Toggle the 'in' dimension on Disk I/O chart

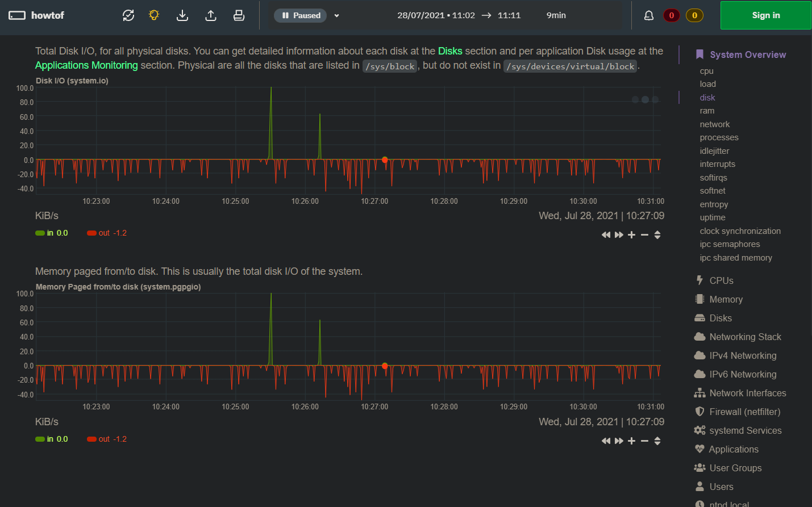52,233
